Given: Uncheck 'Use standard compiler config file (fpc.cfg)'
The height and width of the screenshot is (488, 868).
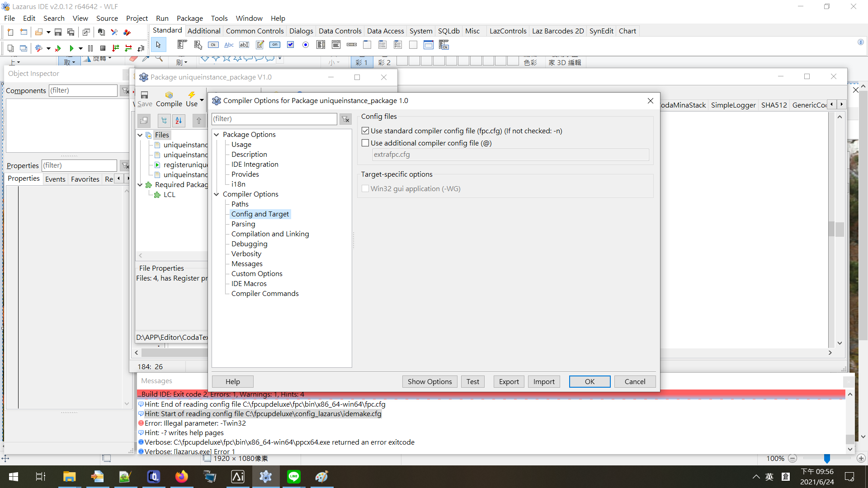Looking at the screenshot, I should coord(365,131).
